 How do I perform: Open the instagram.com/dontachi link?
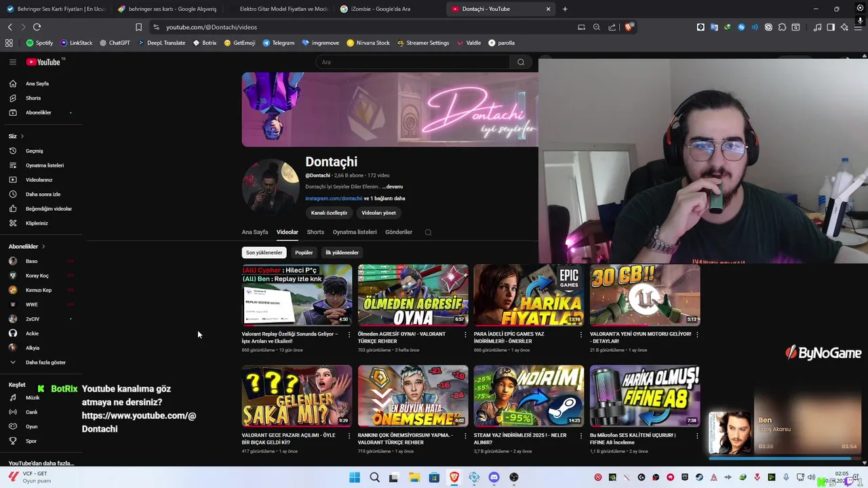(x=334, y=199)
